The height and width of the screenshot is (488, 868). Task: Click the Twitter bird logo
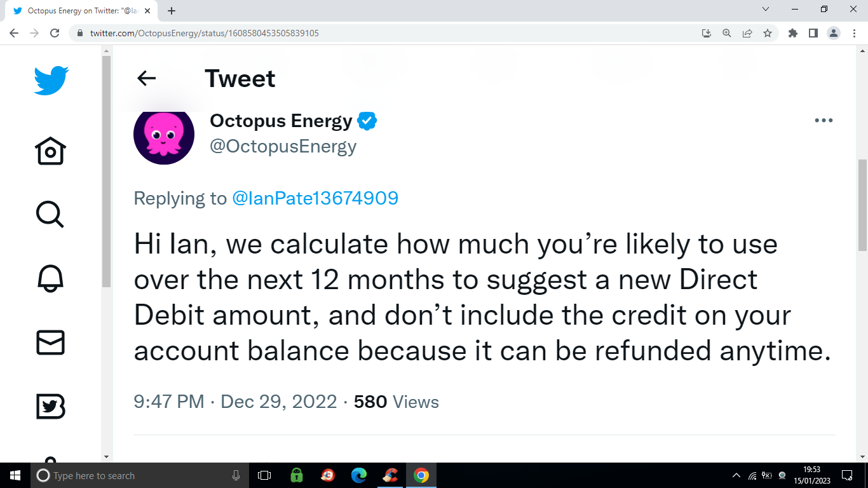tap(51, 80)
